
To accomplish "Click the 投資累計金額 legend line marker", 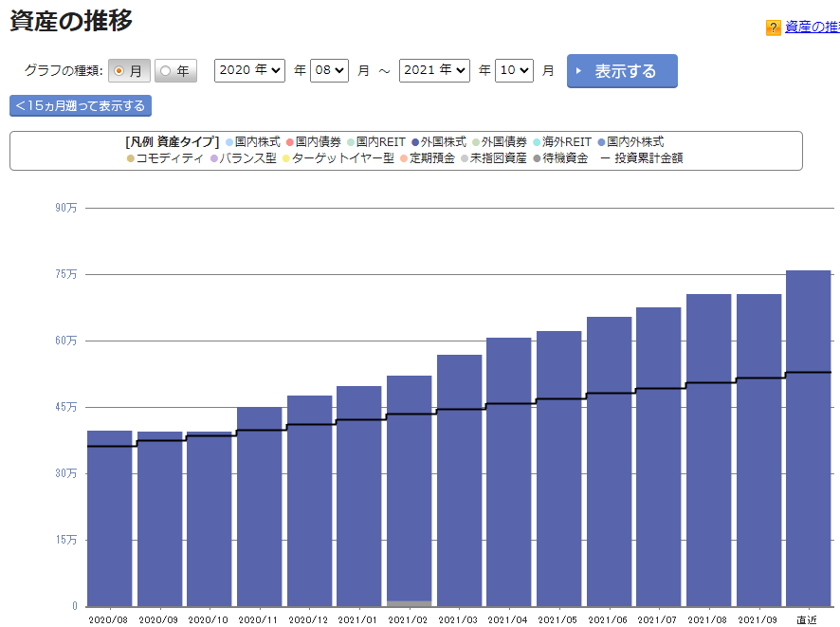I will pyautogui.click(x=606, y=158).
